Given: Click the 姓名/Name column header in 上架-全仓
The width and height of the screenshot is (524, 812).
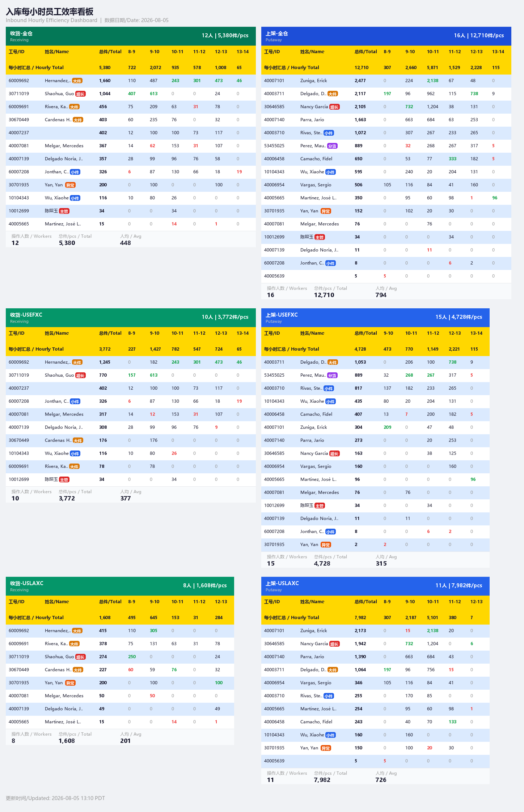Looking at the screenshot, I should 312,52.
